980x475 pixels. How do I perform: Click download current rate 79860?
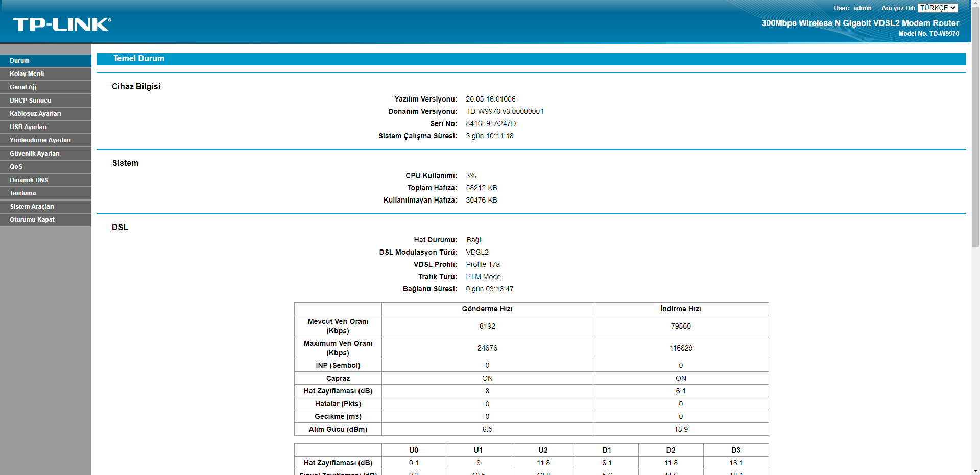681,326
